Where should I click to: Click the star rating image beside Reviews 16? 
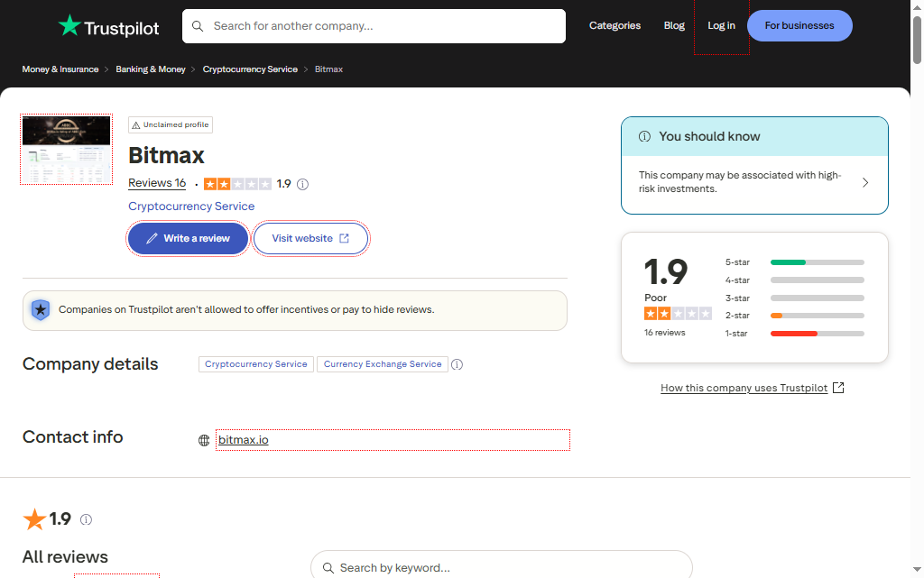[237, 184]
